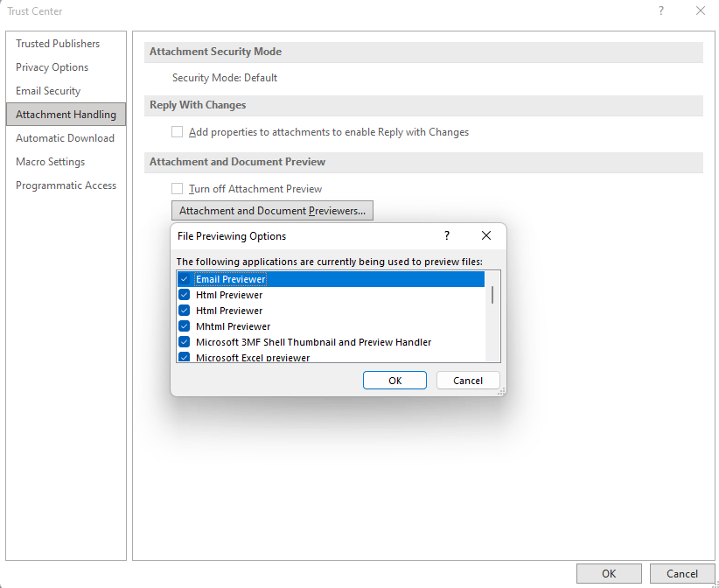Click the Attachment and Document Previewers button
The height and width of the screenshot is (588, 719).
tap(272, 210)
